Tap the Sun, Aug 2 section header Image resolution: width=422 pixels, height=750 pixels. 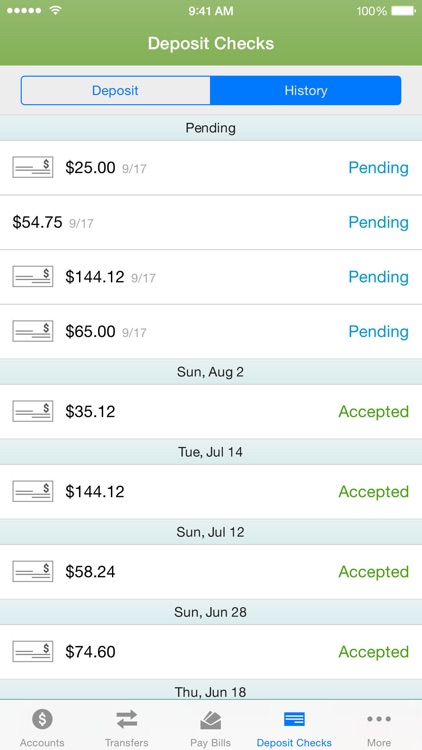(211, 372)
